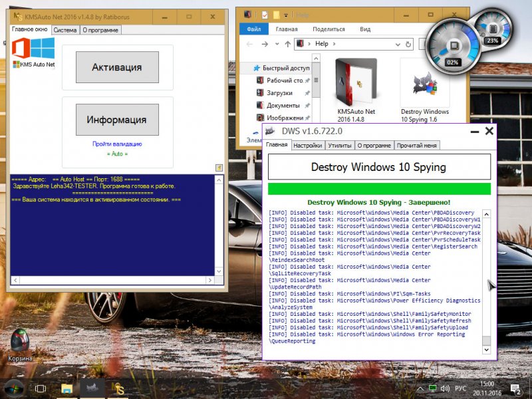Click the Изображения folder icon in navigation pane
The width and height of the screenshot is (532, 399).
coord(260,118)
